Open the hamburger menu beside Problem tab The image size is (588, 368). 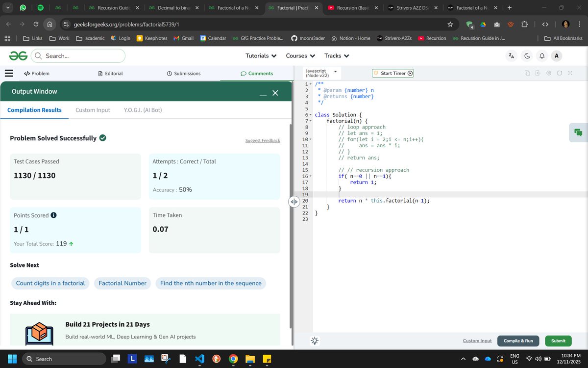tap(8, 73)
